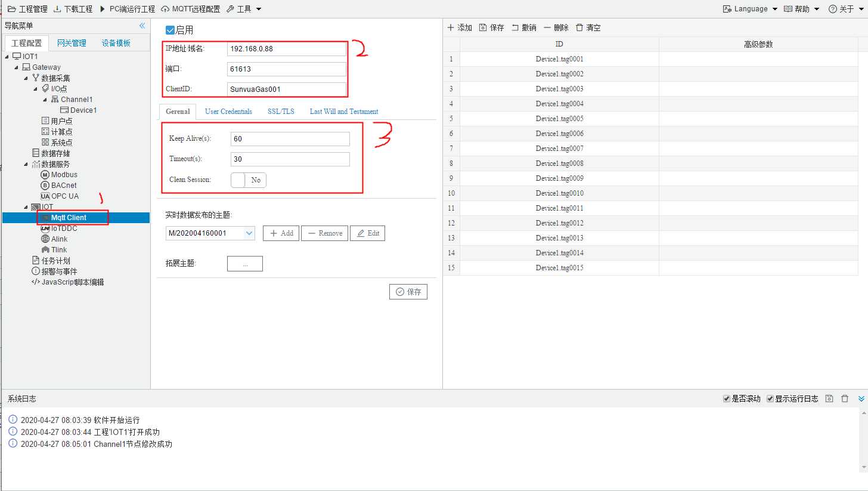Open the Tlink node
Viewport: 868px width, 491px height.
click(54, 250)
